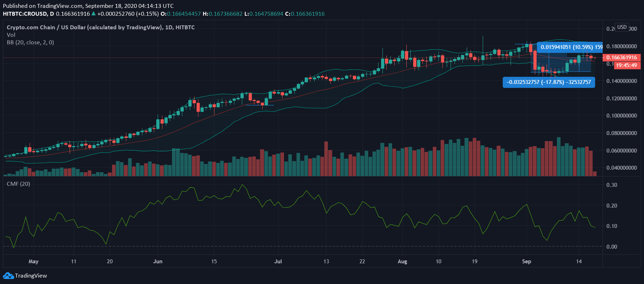Click the Sep date label on time axis

(x=527, y=261)
